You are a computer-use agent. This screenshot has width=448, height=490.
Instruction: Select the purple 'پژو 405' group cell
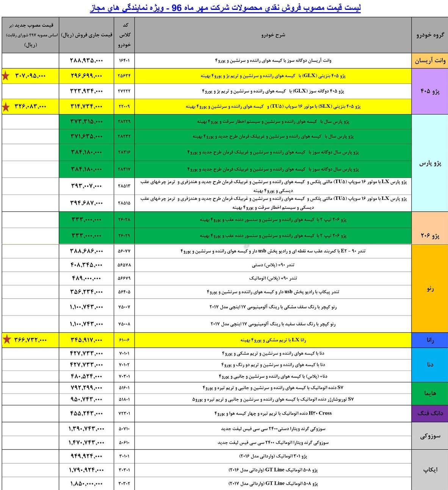click(x=430, y=91)
